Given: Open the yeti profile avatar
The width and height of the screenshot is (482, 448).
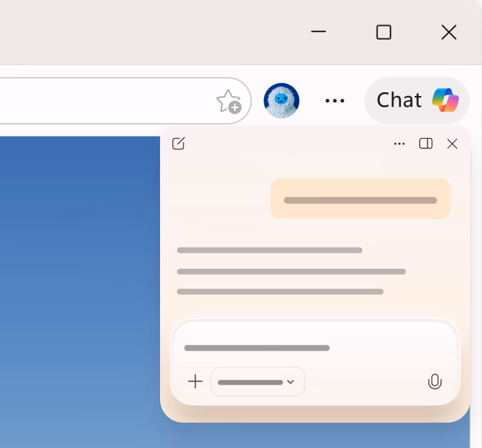Looking at the screenshot, I should [x=281, y=100].
